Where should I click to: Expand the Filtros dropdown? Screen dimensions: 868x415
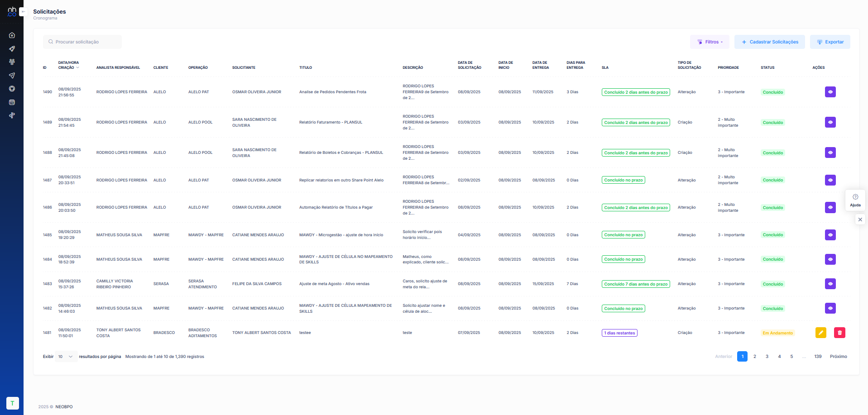coord(710,42)
